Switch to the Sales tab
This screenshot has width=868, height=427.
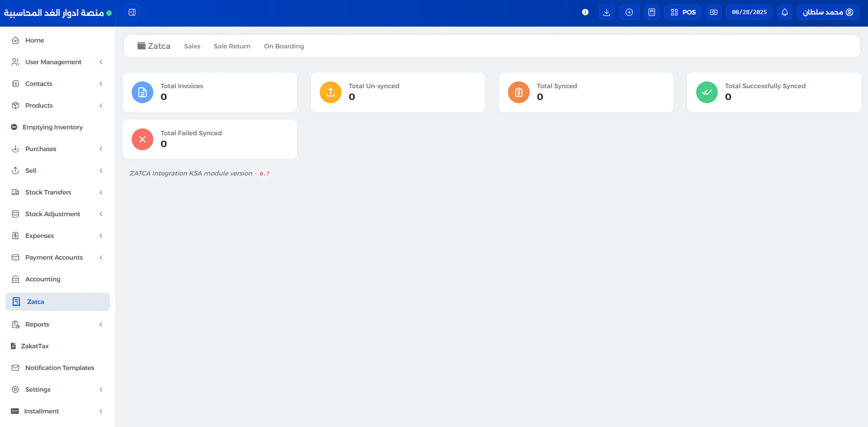coord(192,46)
